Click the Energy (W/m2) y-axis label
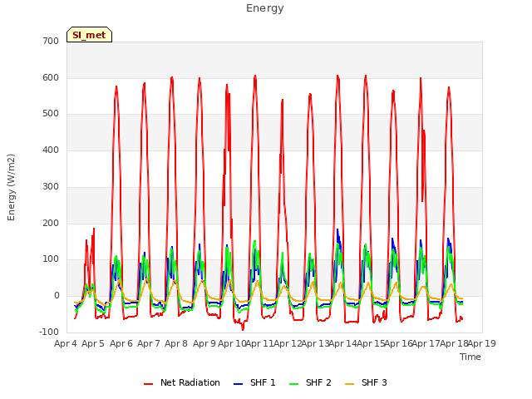The image size is (532, 399). click(x=11, y=187)
